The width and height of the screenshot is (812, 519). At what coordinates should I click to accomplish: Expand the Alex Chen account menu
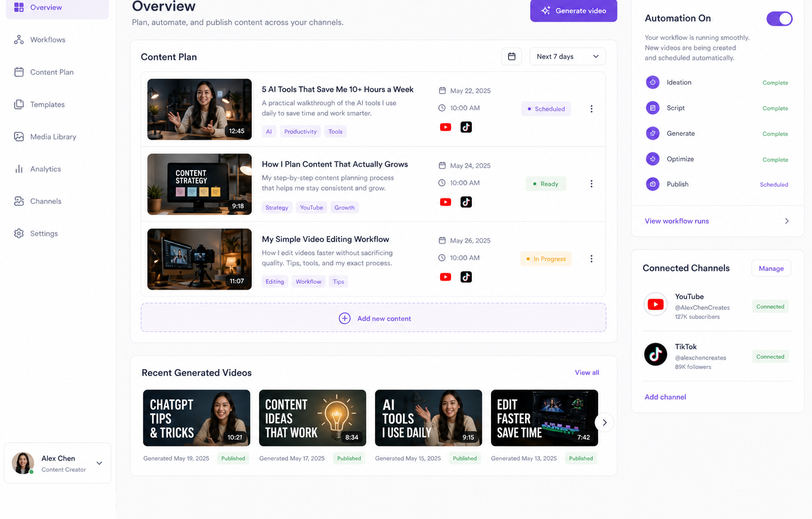point(99,463)
